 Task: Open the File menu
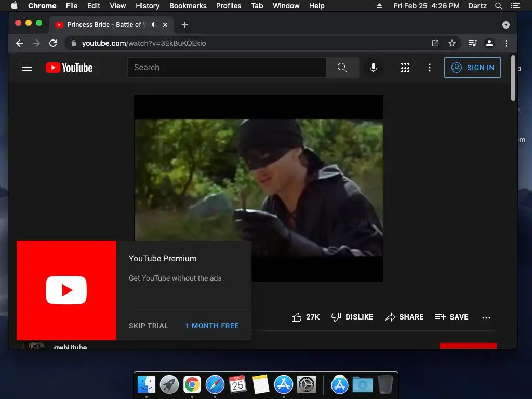(72, 6)
